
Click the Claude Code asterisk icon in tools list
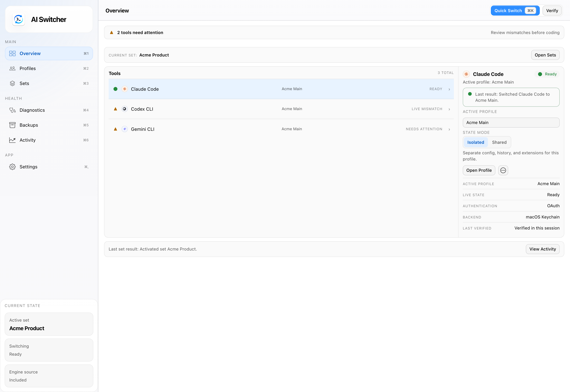coord(125,89)
